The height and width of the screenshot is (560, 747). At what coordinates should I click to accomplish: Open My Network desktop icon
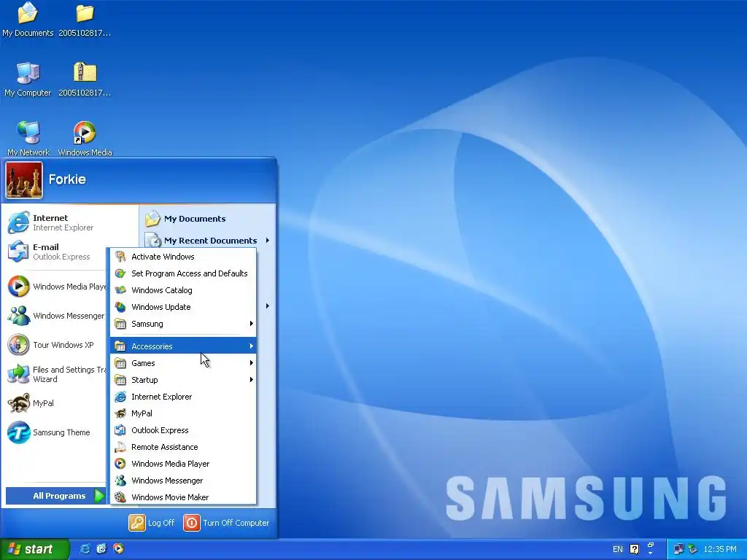tap(28, 139)
